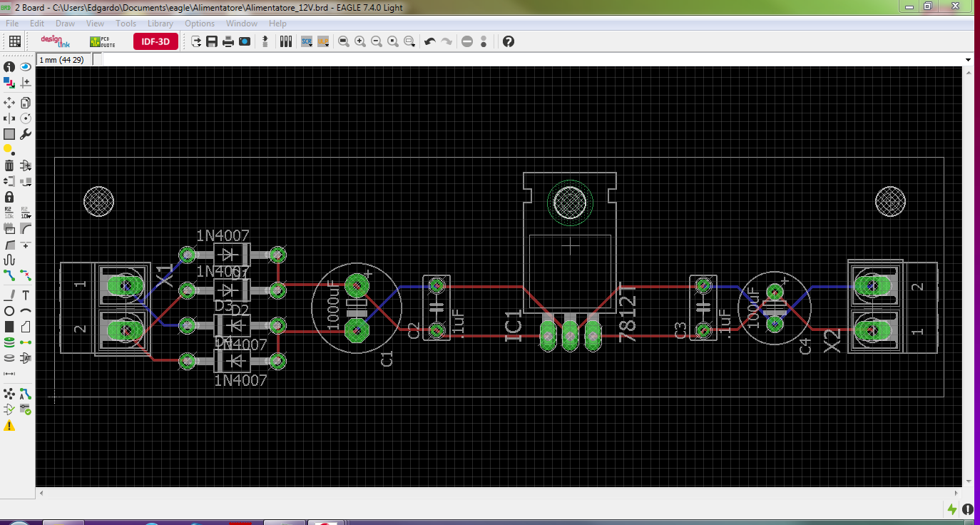Open the File menu
The image size is (980, 525).
pos(12,24)
